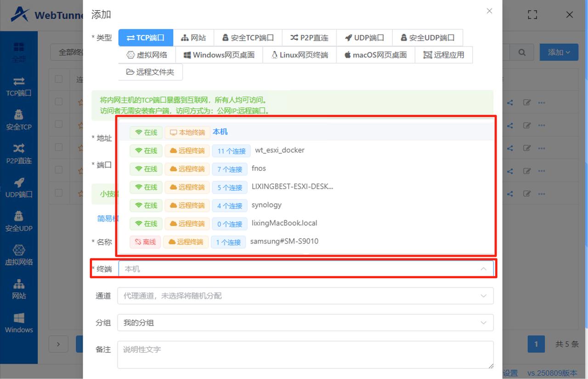
Task: Select the 远程应用 type tab
Action: (444, 55)
